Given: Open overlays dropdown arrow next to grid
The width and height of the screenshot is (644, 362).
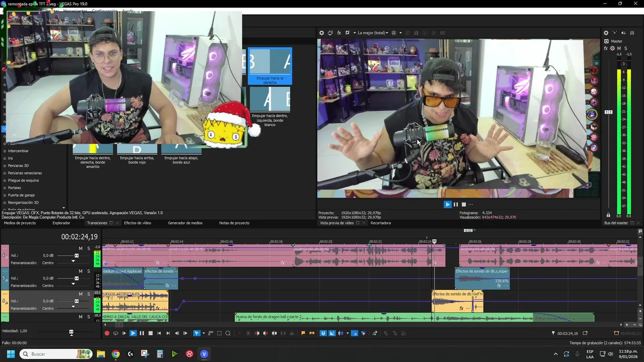Looking at the screenshot, I should 400,33.
